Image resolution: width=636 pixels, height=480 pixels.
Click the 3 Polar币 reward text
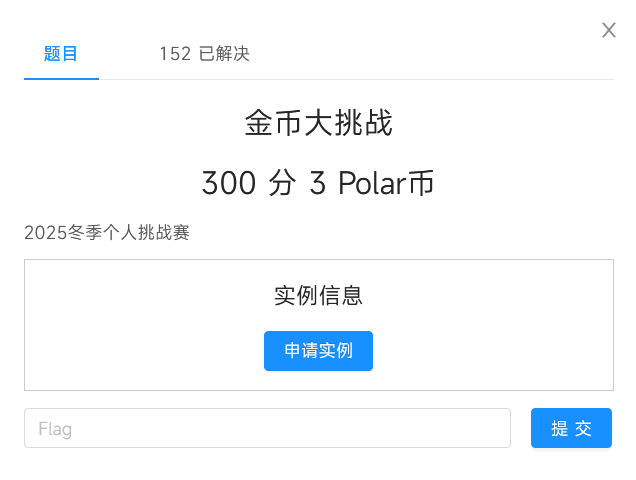point(372,183)
